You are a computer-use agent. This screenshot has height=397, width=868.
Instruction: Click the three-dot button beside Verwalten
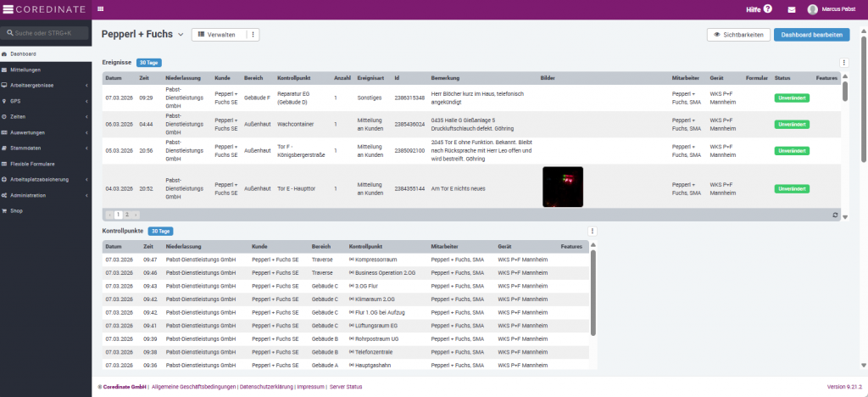pos(253,35)
